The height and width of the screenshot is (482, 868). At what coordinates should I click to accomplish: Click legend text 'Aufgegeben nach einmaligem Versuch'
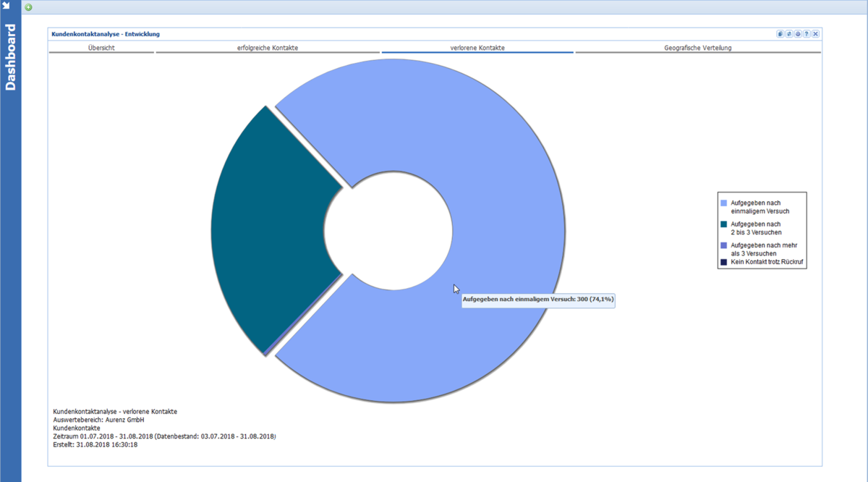pos(760,207)
